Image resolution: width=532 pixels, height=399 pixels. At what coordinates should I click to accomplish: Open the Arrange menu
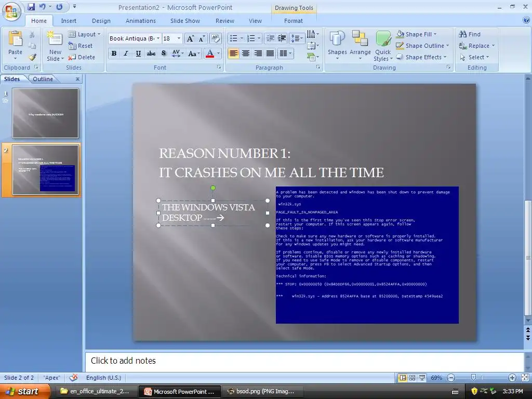[360, 46]
